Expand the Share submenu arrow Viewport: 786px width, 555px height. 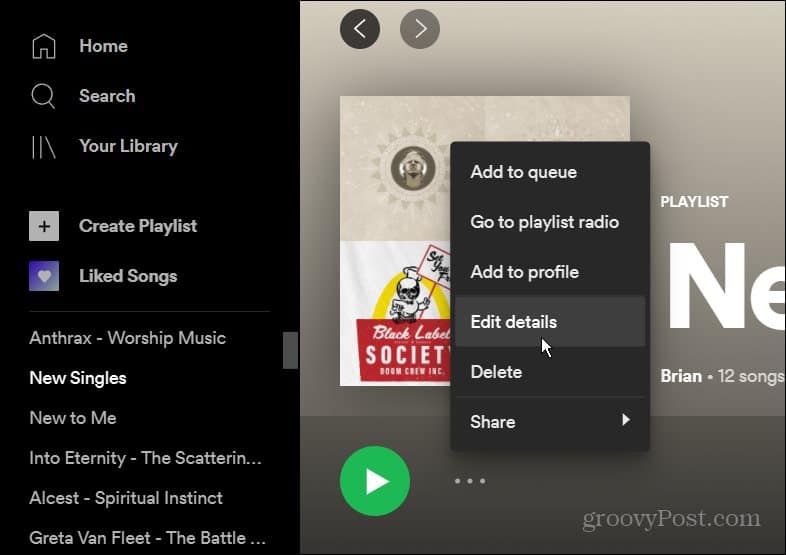[626, 420]
